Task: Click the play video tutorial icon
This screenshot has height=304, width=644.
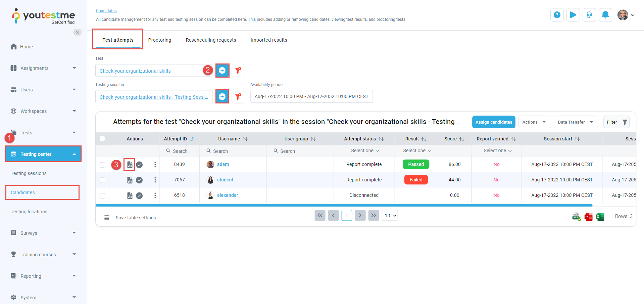Action: click(x=573, y=15)
